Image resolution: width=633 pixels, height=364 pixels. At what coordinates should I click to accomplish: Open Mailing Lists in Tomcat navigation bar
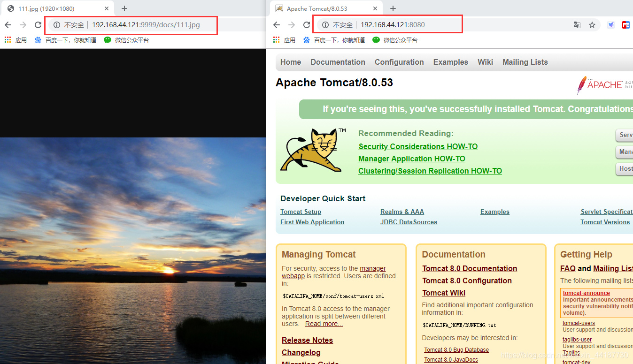pyautogui.click(x=525, y=62)
